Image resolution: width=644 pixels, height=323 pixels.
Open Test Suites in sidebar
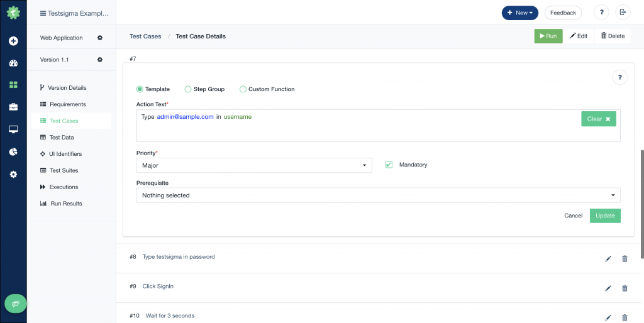[64, 170]
